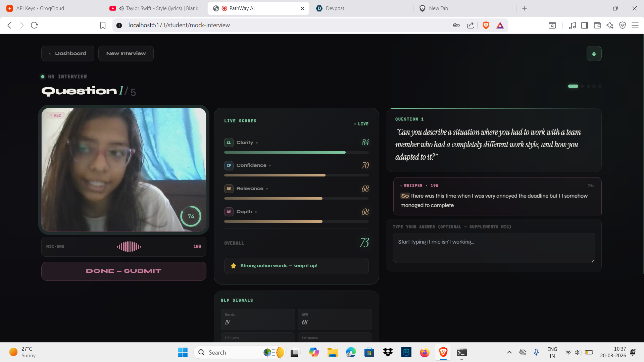This screenshot has height=362, width=644.
Task: Click the Strong action words feedback tip
Action: point(296,266)
